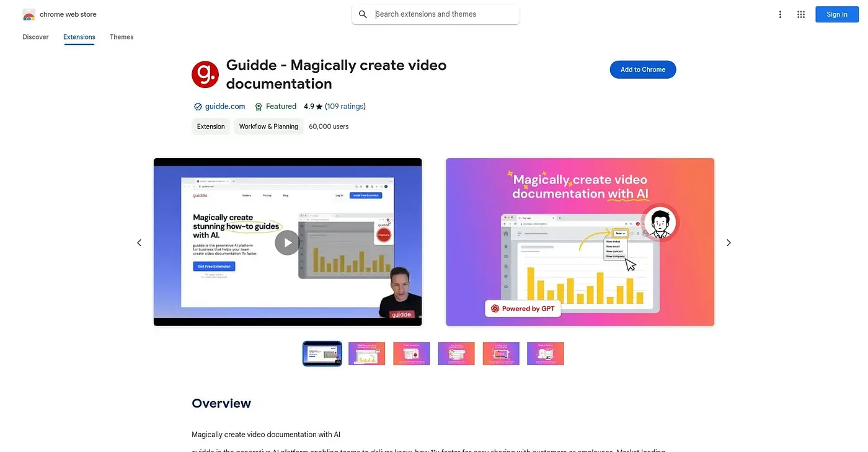Image resolution: width=868 pixels, height=452 pixels.
Task: Select the first video thumbnail
Action: (322, 354)
